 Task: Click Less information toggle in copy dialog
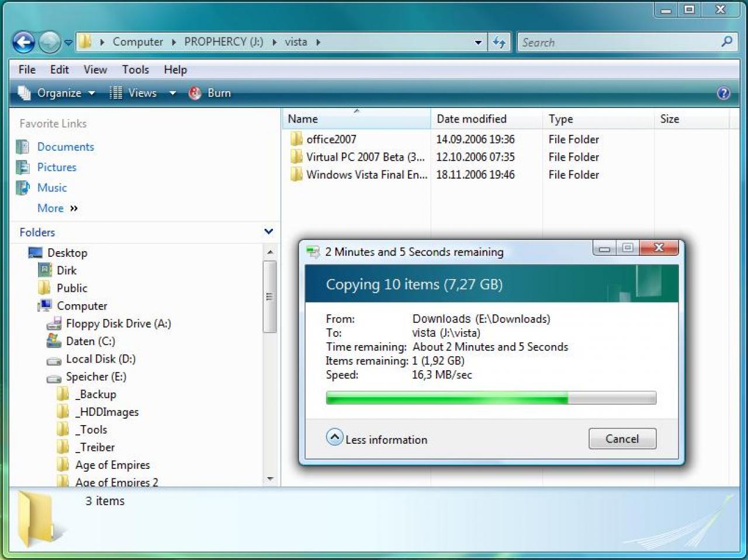377,439
